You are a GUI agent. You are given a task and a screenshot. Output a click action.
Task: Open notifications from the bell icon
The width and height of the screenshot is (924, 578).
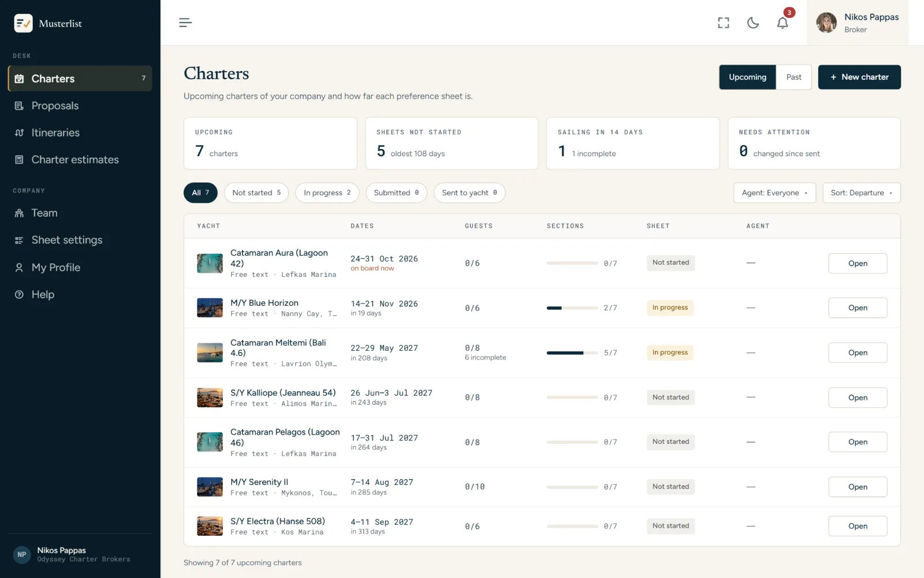(x=783, y=23)
